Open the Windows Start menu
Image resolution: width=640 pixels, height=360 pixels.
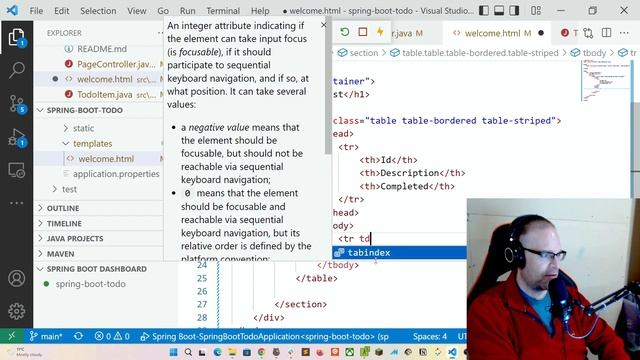[x=173, y=352]
